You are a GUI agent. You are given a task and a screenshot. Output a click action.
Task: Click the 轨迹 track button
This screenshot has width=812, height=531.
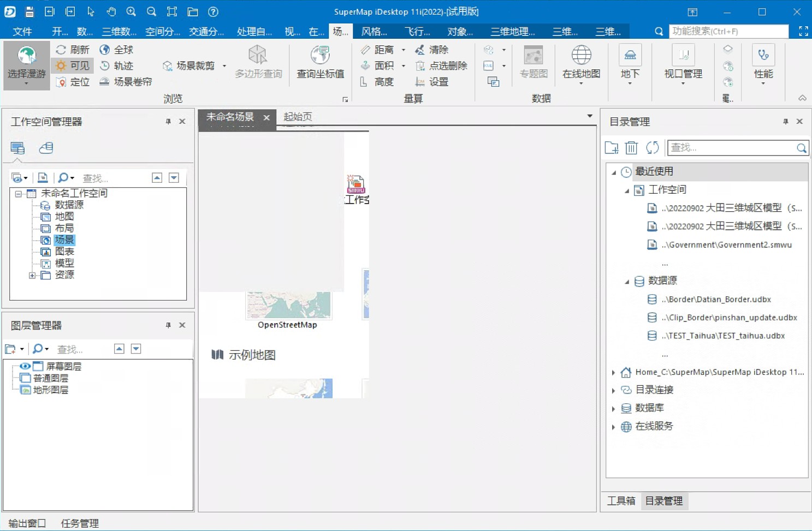[116, 65]
